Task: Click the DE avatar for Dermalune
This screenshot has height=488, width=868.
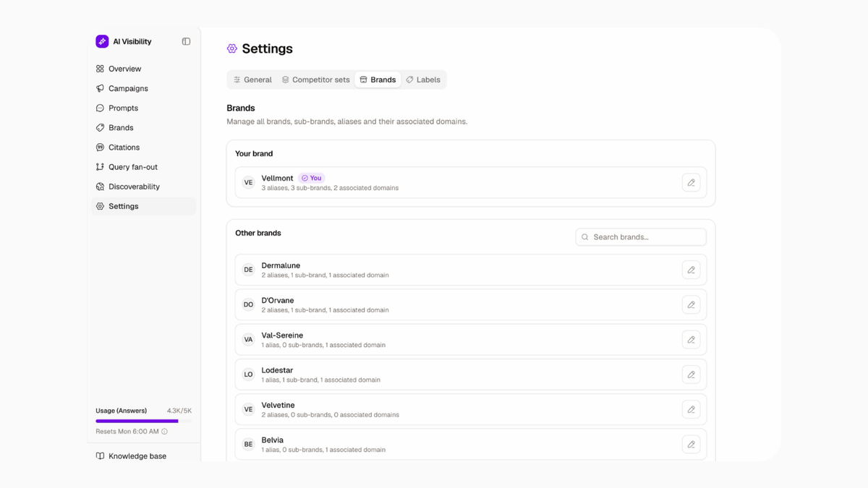Action: coord(248,270)
